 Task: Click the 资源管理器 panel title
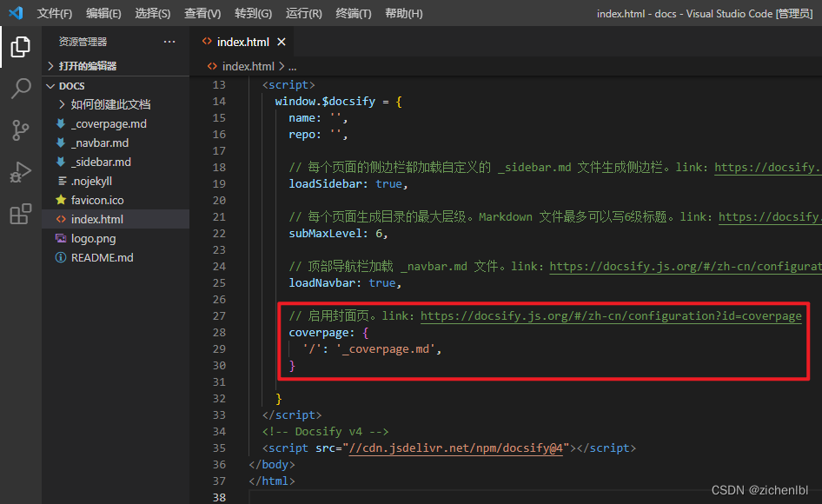(x=83, y=42)
